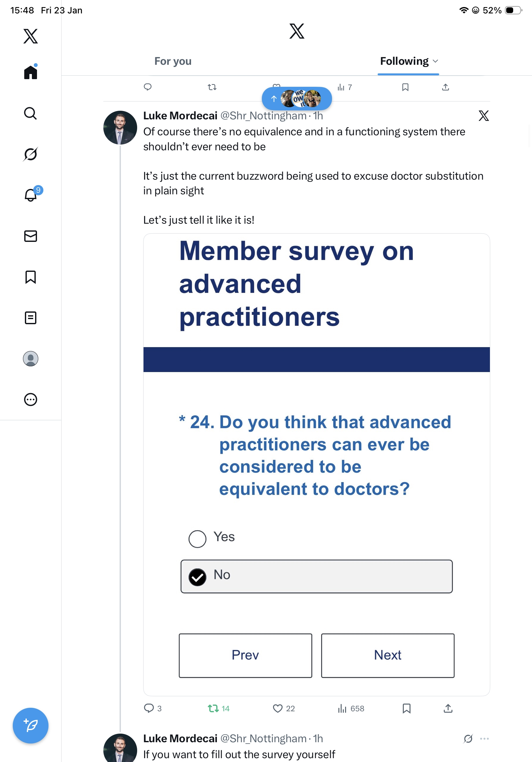Open Messages envelope in sidebar
Image resolution: width=532 pixels, height=762 pixels.
click(x=31, y=236)
